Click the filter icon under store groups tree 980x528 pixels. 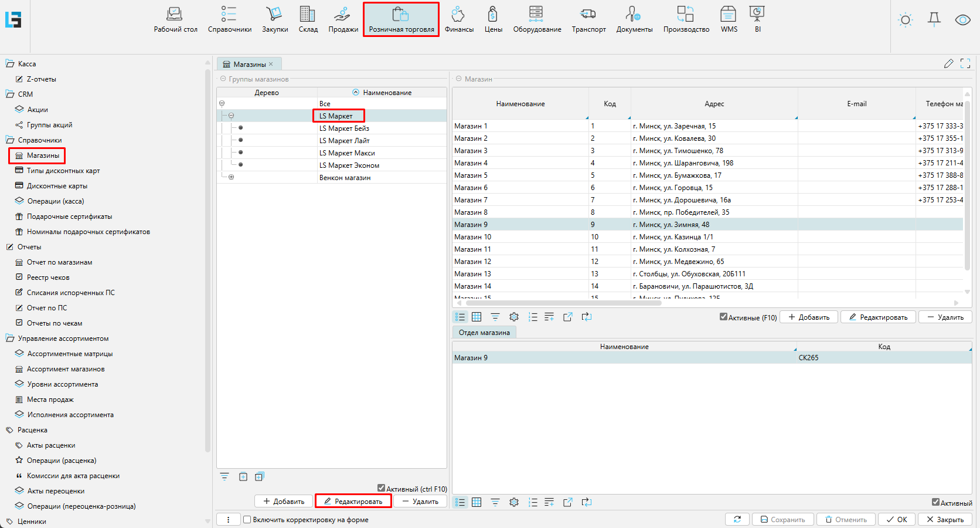(x=224, y=477)
